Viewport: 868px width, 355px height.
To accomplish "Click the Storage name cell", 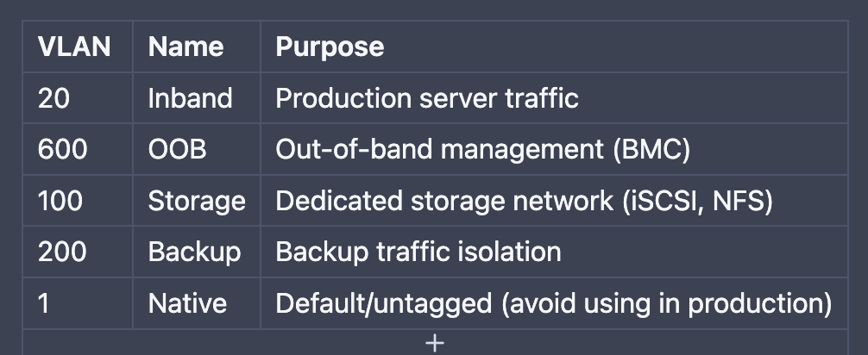I will coord(197,200).
